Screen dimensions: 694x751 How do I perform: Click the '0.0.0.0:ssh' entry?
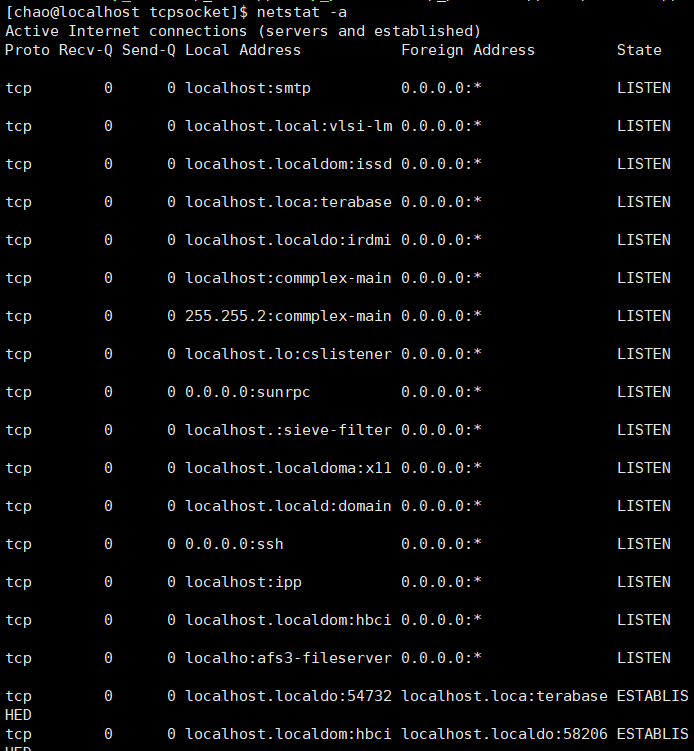(234, 544)
